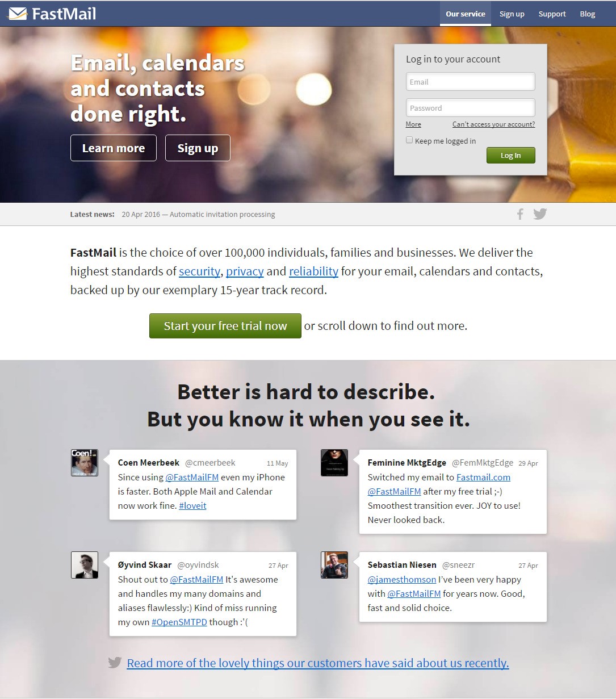Focus the Password input field
Image resolution: width=616 pixels, height=699 pixels.
pos(471,108)
